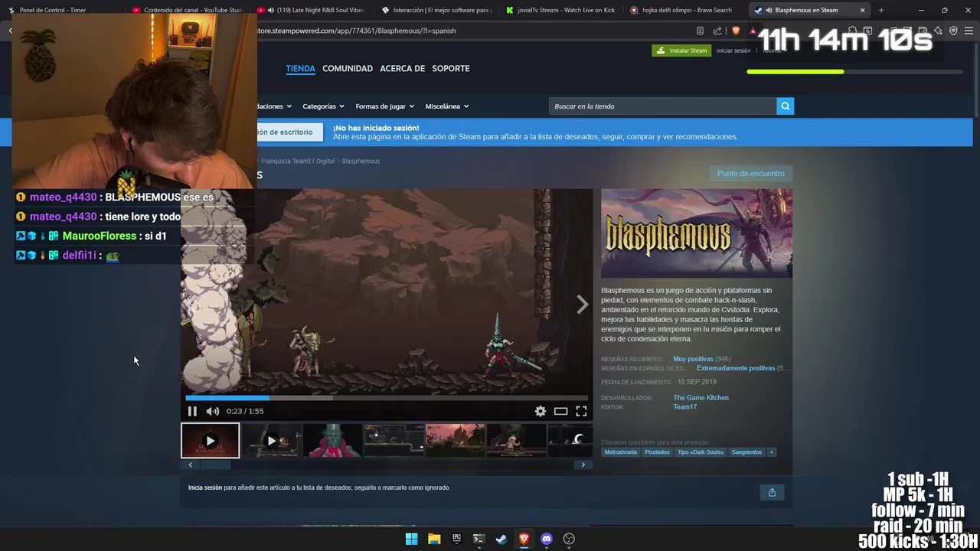Enter fullscreen on the trailer player
Viewport: 980px width, 551px height.
(581, 411)
